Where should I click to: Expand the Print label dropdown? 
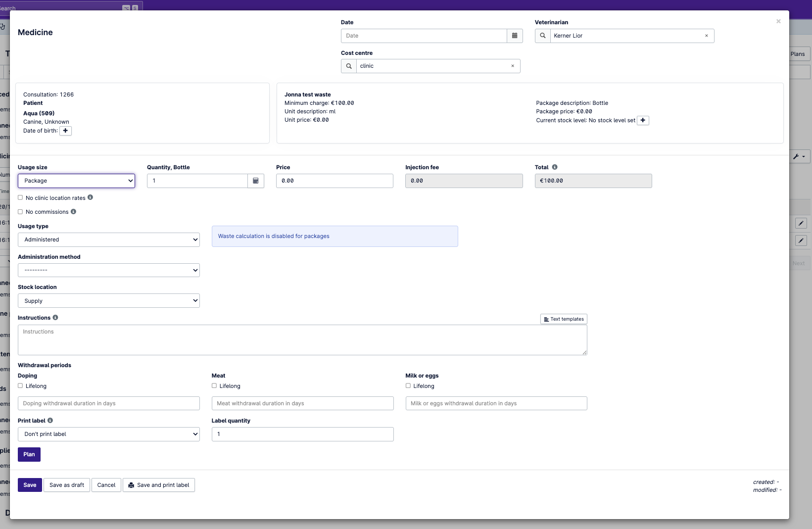[x=108, y=434]
